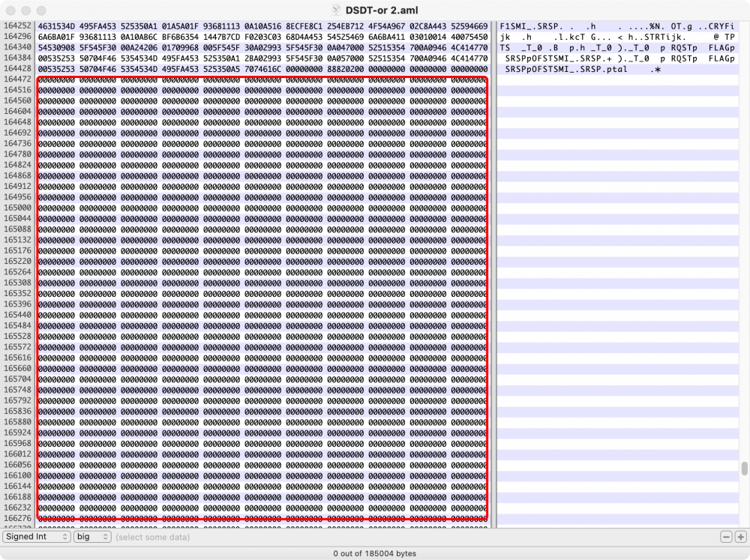Screen dimensions: 750x560
Task: Click 'SRSP.ptal' in the text column
Action: click(x=604, y=69)
